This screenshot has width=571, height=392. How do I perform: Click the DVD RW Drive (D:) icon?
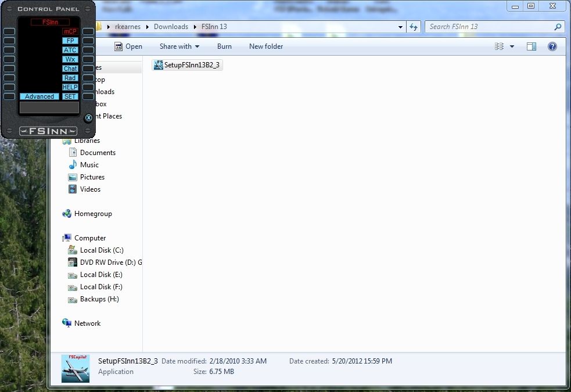[x=73, y=262]
